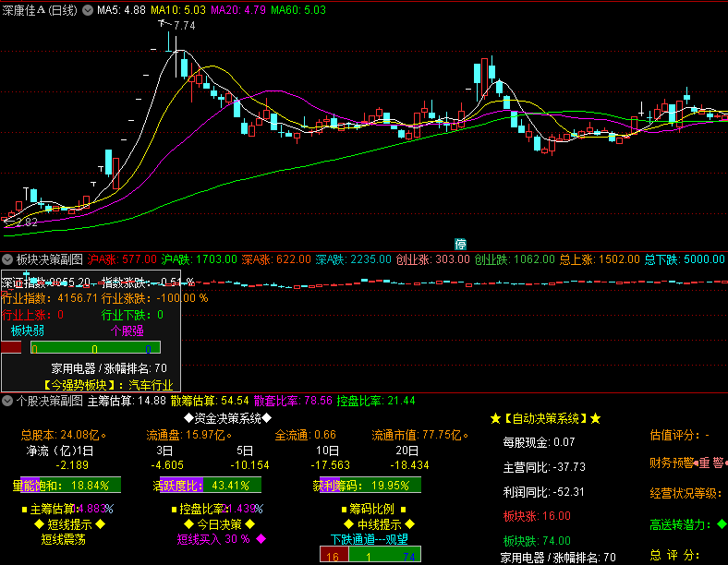Click the 行业指数: 4156.71 reading
Screen dimensions: 728x565
[50, 298]
